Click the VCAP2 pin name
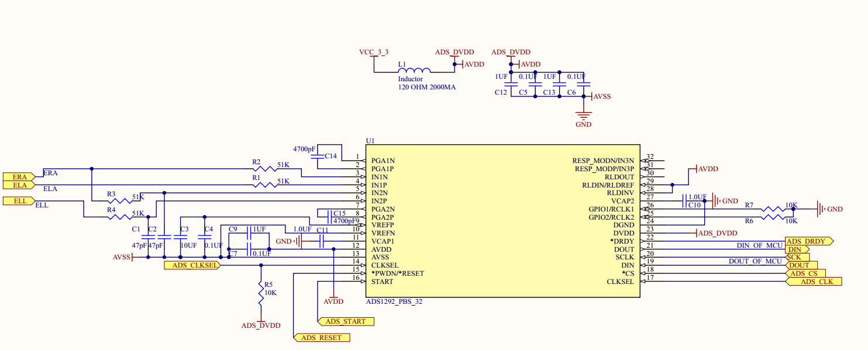The image size is (868, 350). (622, 201)
